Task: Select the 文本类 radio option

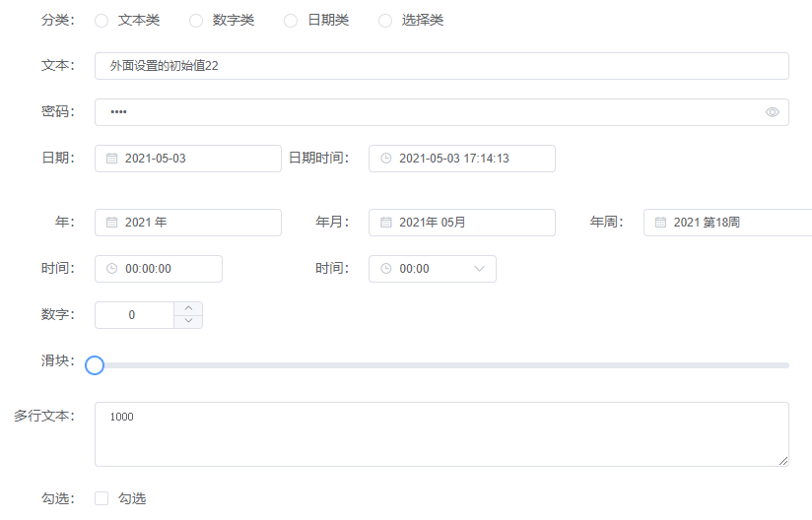Action: click(101, 21)
